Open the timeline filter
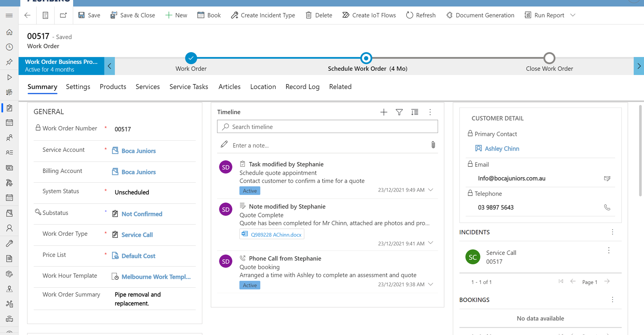Viewport: 644px width, 335px height. (399, 112)
